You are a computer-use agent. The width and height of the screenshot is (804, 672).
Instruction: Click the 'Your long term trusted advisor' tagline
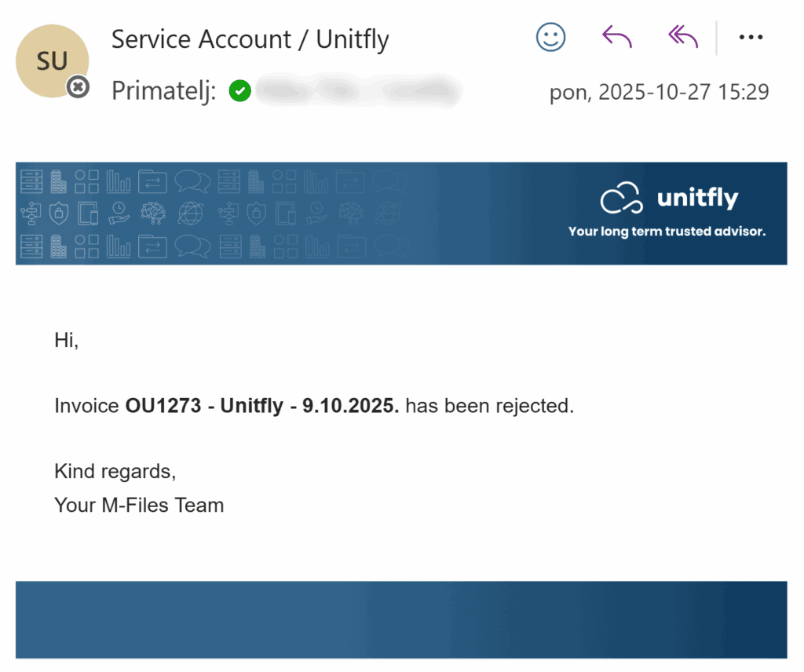point(666,232)
